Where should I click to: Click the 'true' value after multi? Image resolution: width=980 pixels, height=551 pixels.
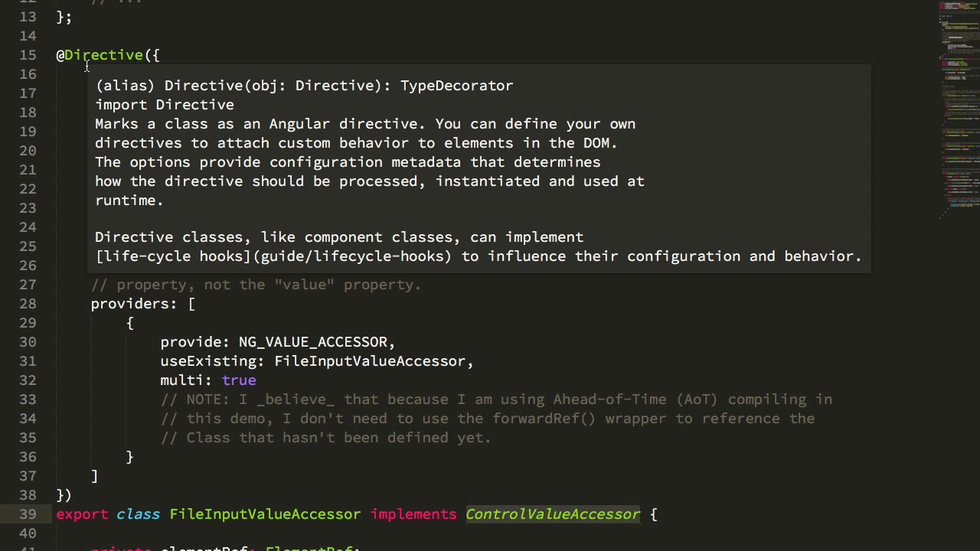(x=239, y=380)
